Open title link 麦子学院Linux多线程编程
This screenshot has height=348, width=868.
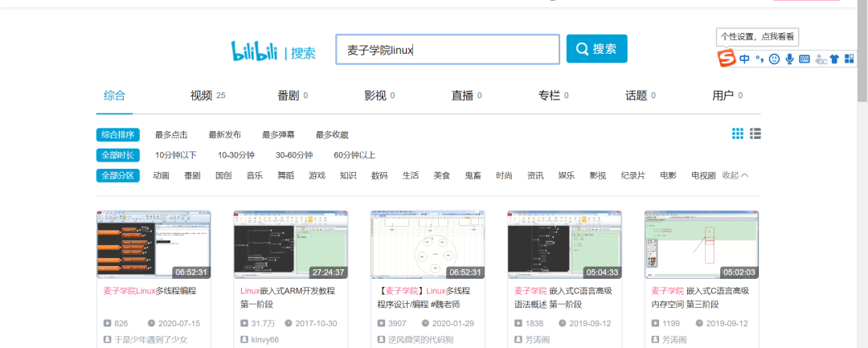[x=149, y=290]
